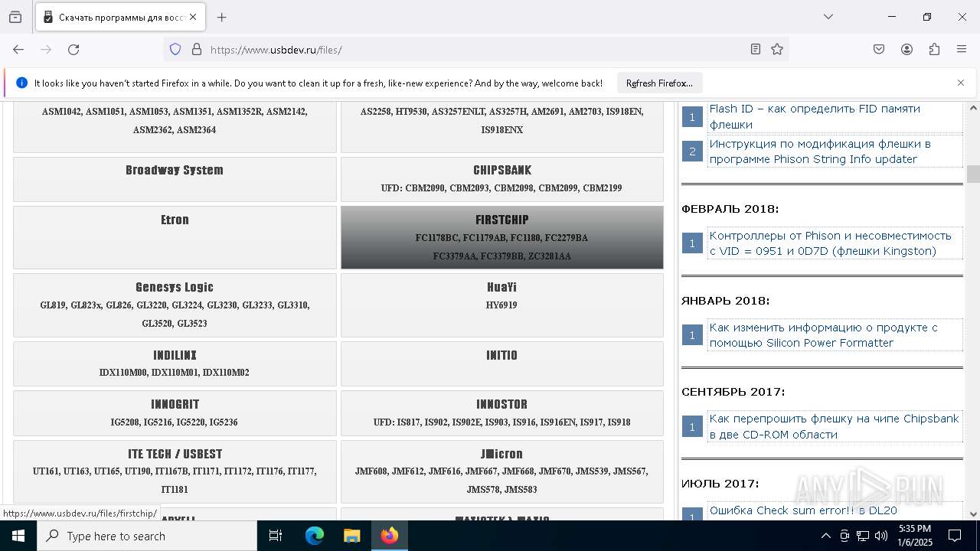Toggle reader view icon
The height and width of the screenshot is (551, 980).
coord(756,49)
